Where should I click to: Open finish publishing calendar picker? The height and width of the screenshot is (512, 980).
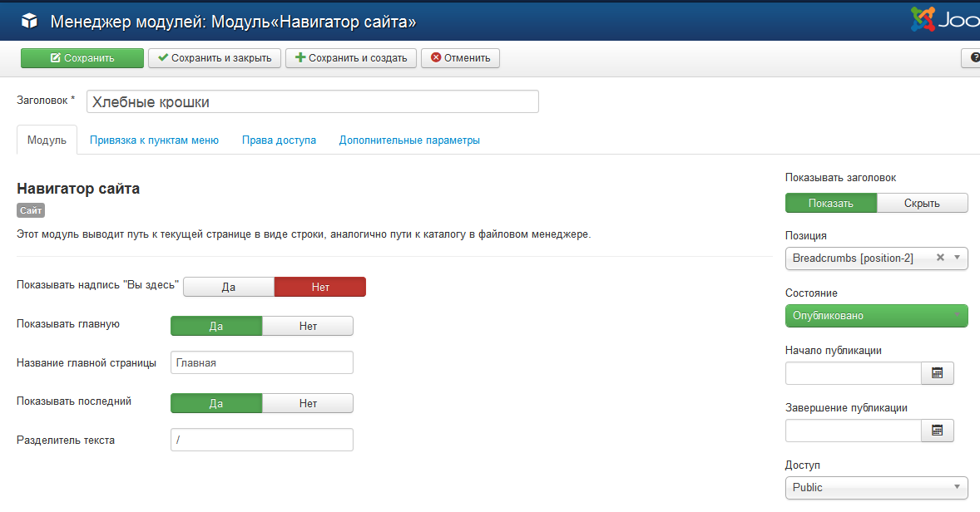(x=937, y=431)
